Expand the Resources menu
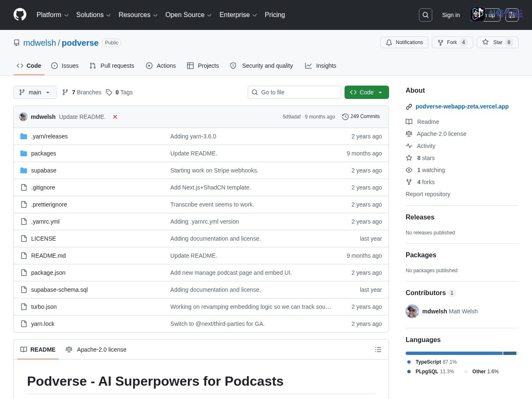This screenshot has width=532, height=399. click(138, 15)
